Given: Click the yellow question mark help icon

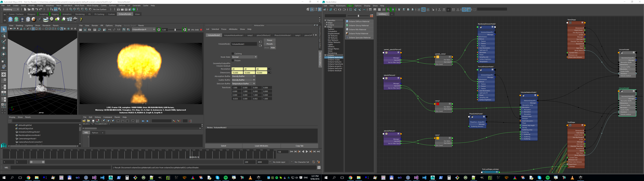Looking at the screenshot, I should 81,19.
